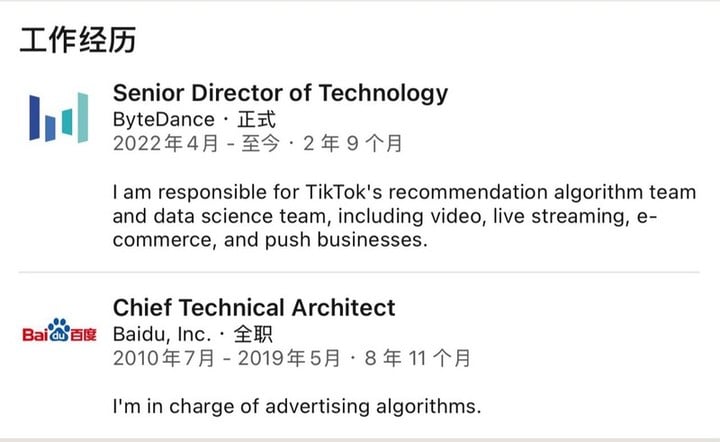Click the 2 年 9 个月 duration text

(353, 143)
